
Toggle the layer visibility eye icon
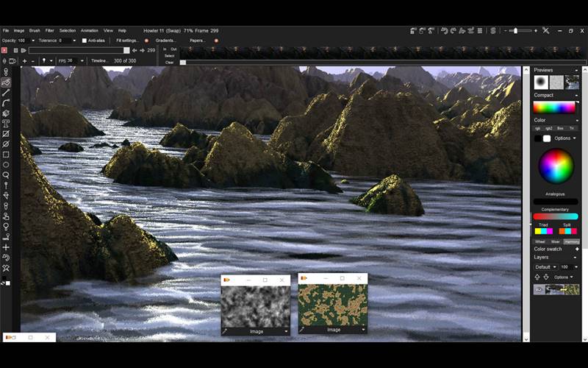click(539, 289)
